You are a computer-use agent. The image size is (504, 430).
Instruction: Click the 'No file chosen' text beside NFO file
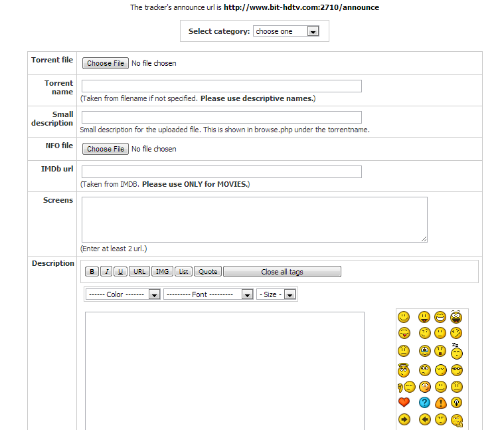tap(153, 149)
